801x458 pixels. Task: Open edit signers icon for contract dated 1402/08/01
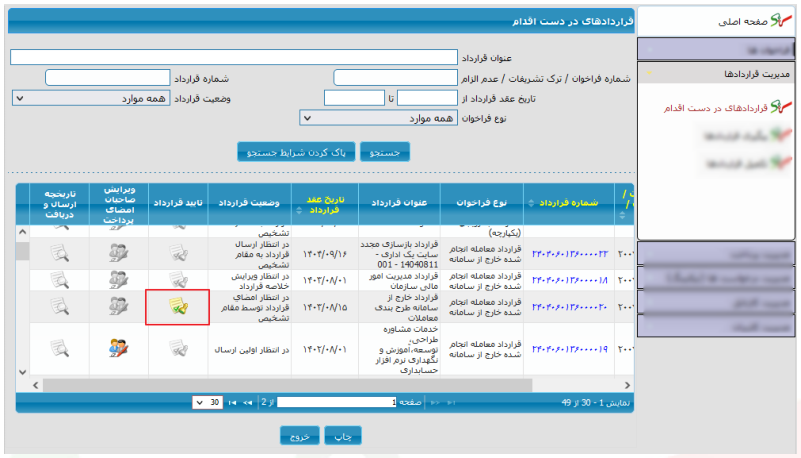pyautogui.click(x=119, y=348)
